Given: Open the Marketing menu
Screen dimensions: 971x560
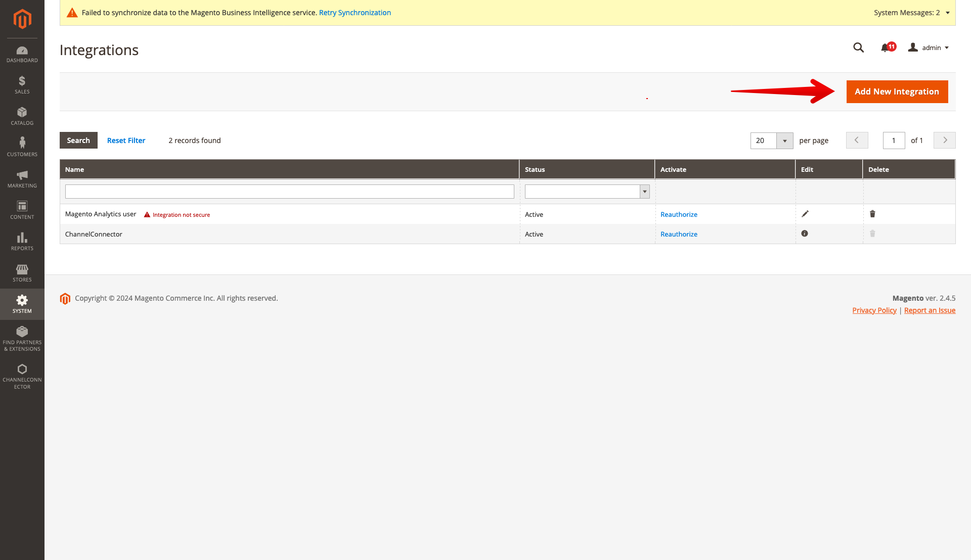Looking at the screenshot, I should coord(22,179).
